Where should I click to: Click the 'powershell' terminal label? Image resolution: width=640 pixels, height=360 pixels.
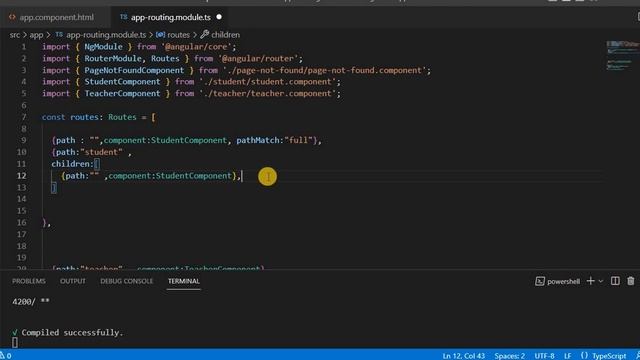pos(563,282)
